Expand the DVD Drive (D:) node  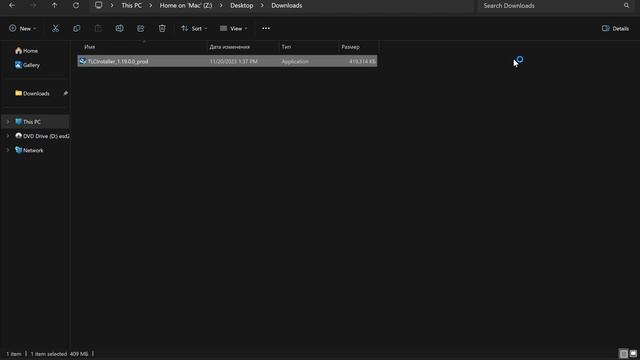click(x=7, y=136)
